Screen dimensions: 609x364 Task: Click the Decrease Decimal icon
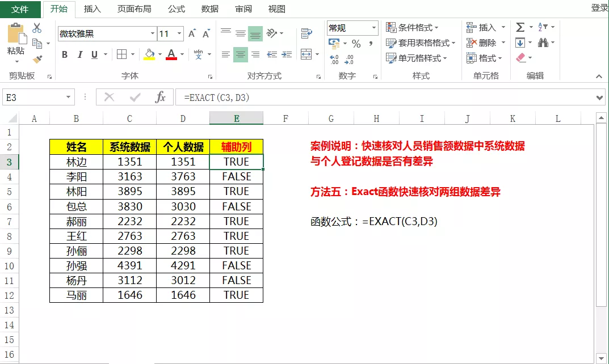[x=349, y=60]
